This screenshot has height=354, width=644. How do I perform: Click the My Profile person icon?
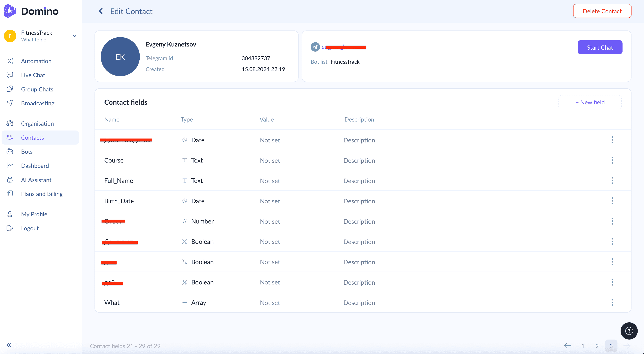(x=10, y=214)
